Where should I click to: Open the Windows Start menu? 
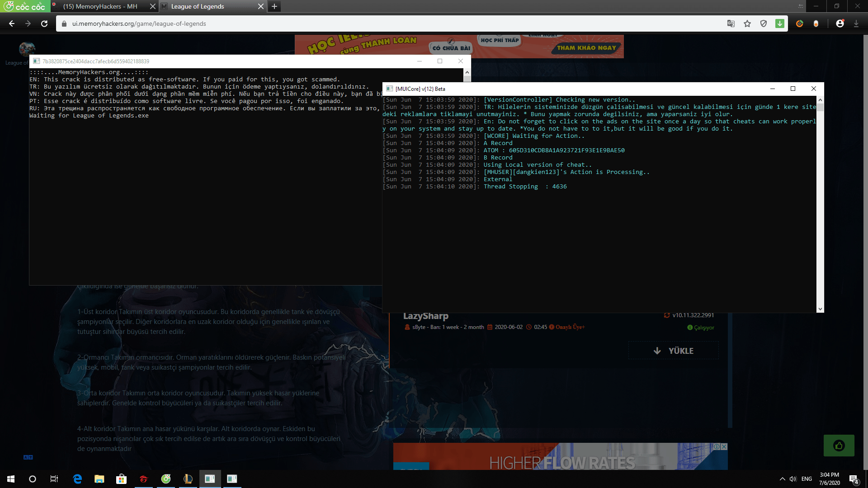[x=11, y=479]
